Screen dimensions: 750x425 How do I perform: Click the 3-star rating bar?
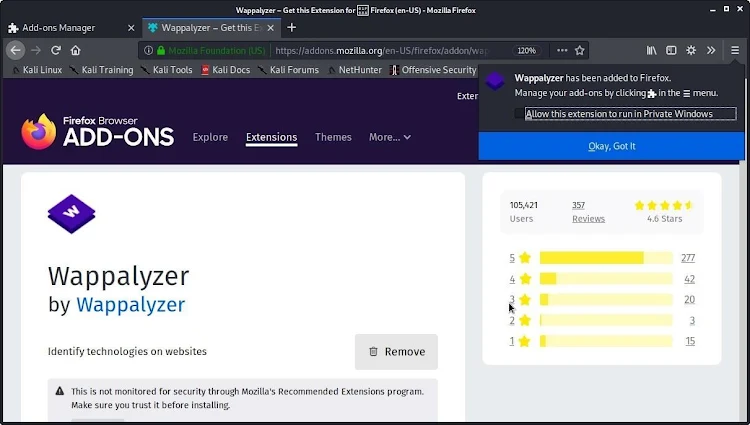pos(606,299)
